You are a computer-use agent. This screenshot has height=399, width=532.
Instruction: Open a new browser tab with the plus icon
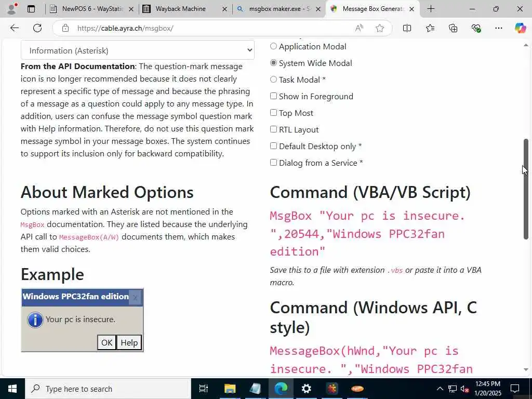431,9
